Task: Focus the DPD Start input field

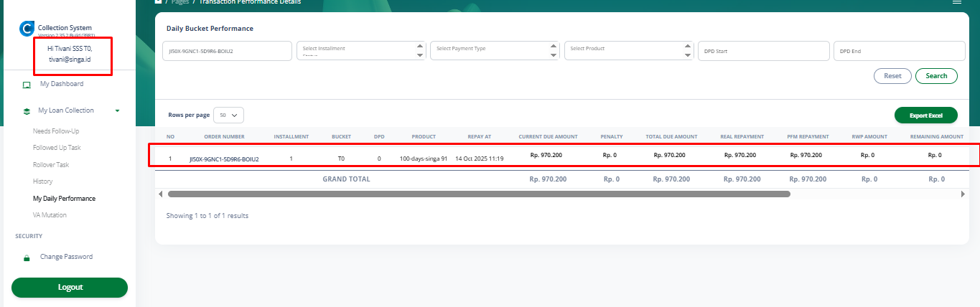Action: [762, 51]
